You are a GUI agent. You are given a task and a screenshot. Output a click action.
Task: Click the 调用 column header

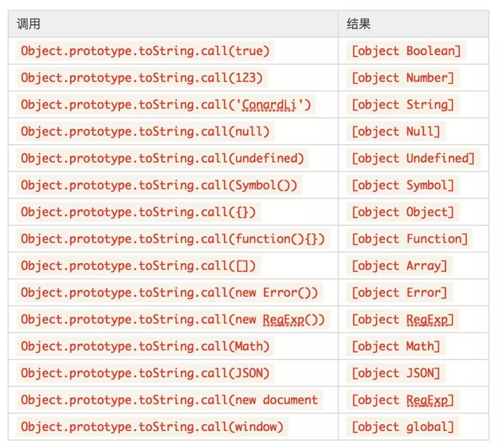coord(29,24)
